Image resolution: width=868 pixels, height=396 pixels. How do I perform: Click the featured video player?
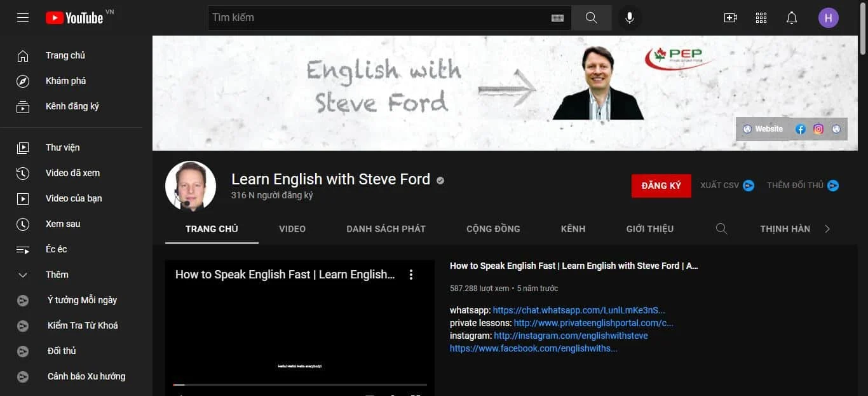pos(300,328)
